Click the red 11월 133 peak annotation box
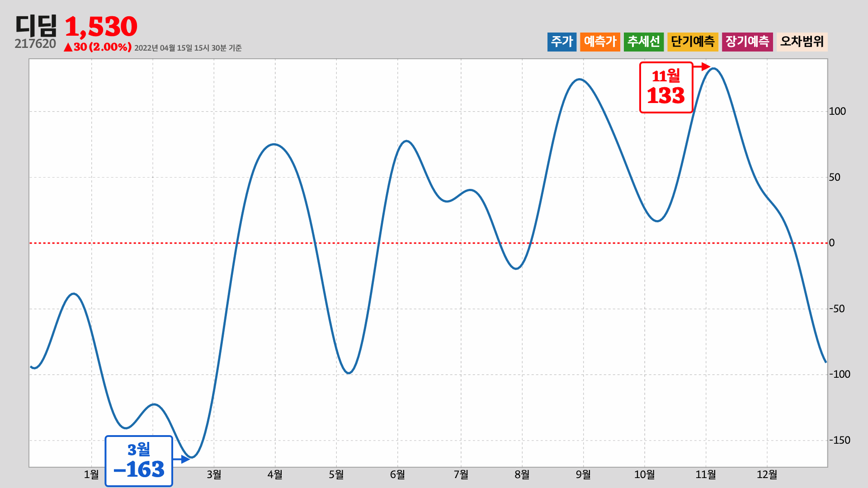The width and height of the screenshot is (868, 488). pos(666,87)
